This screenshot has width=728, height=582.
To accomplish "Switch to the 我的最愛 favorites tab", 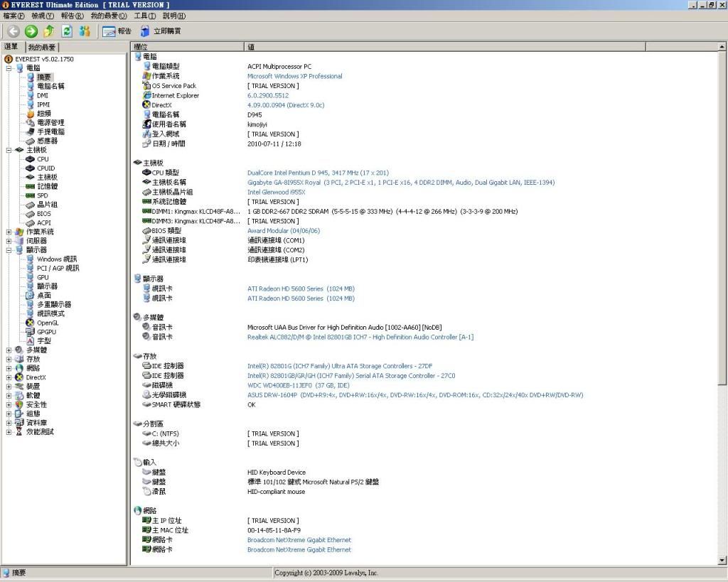I will (42, 47).
